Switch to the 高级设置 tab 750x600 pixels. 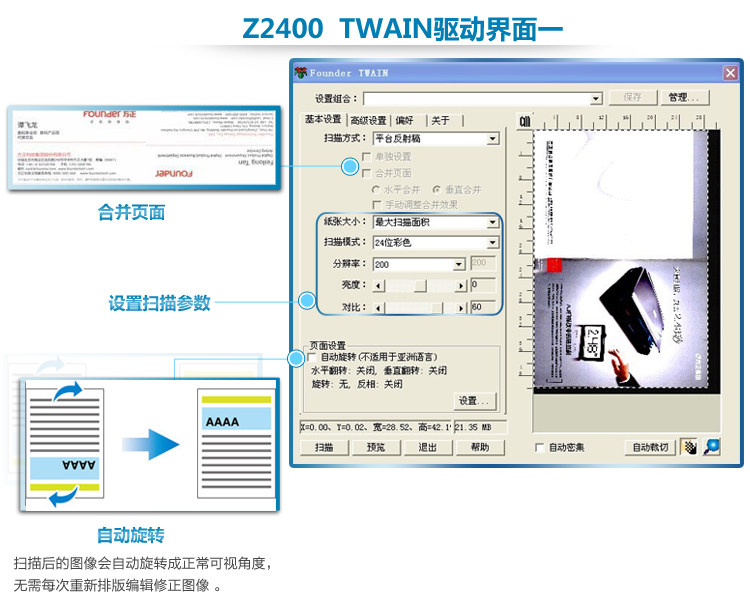click(368, 121)
